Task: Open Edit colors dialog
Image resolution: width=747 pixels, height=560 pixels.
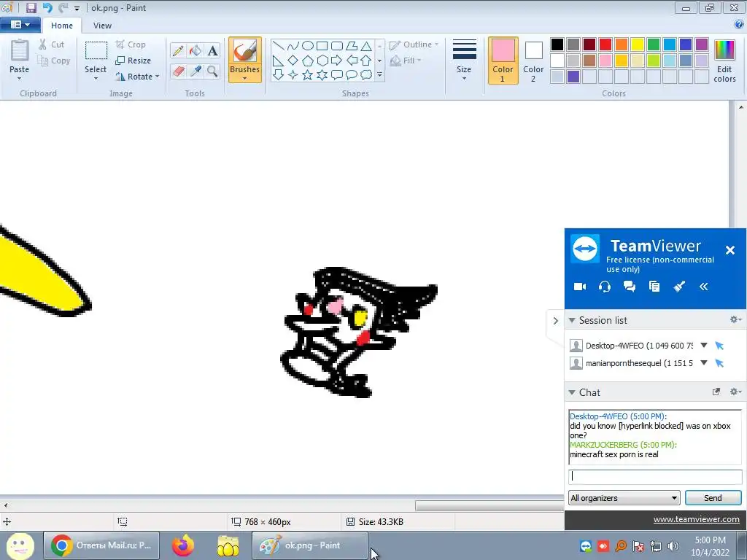Action: [x=724, y=61]
